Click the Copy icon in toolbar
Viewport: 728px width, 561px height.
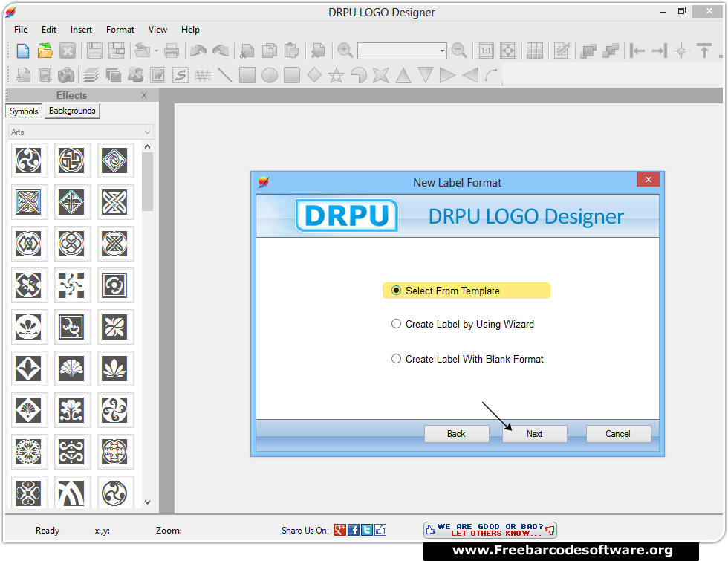[269, 51]
